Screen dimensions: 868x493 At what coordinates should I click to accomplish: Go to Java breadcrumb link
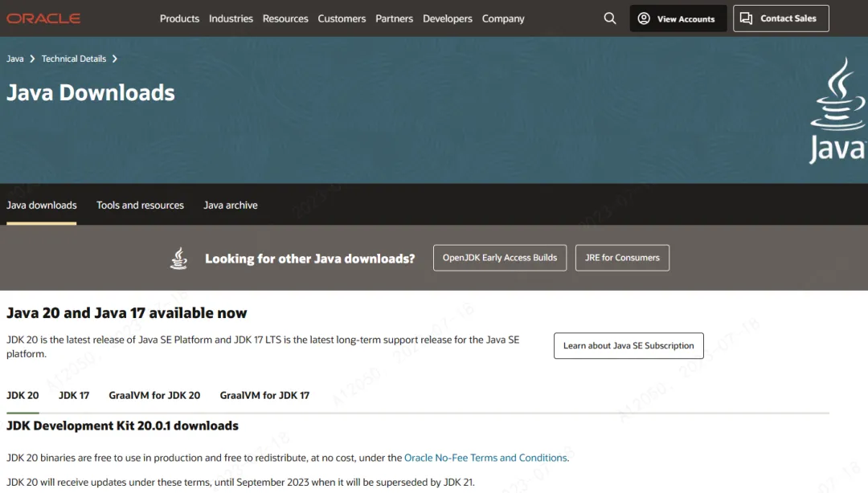[15, 59]
